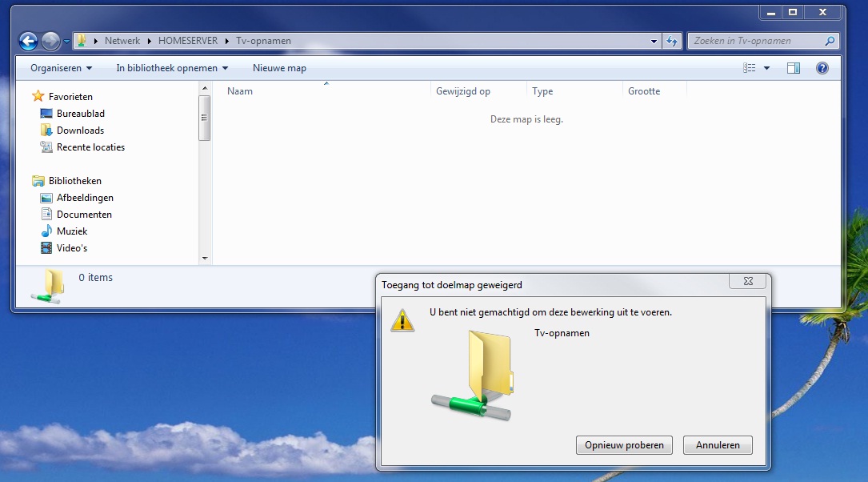Expand the address bar history dropdown
Viewport: 868px width, 482px height.
tap(654, 41)
